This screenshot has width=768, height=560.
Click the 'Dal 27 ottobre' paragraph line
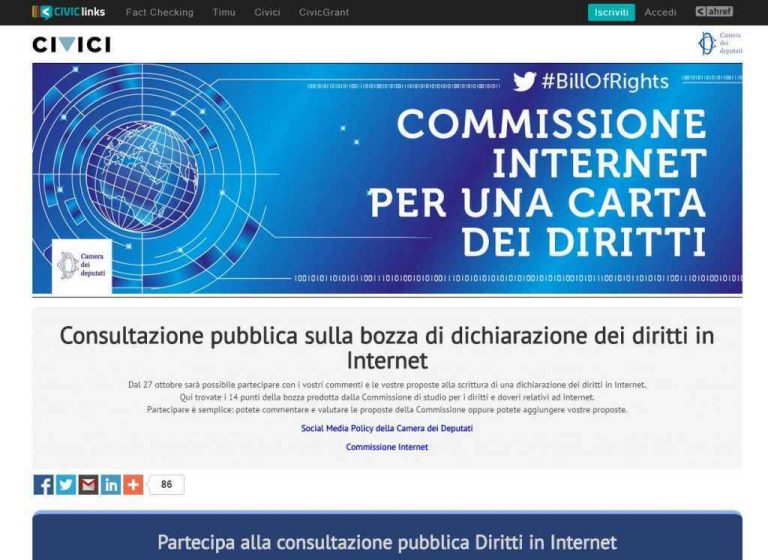tap(387, 385)
